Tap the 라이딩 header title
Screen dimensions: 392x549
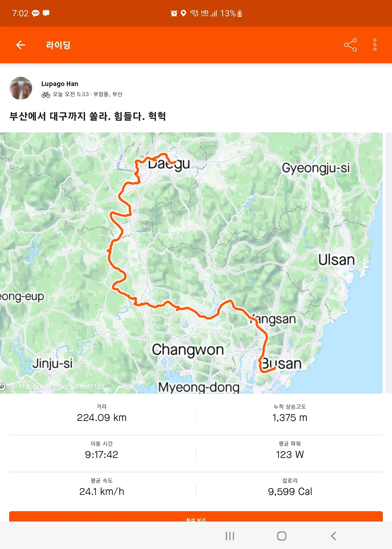(x=58, y=45)
